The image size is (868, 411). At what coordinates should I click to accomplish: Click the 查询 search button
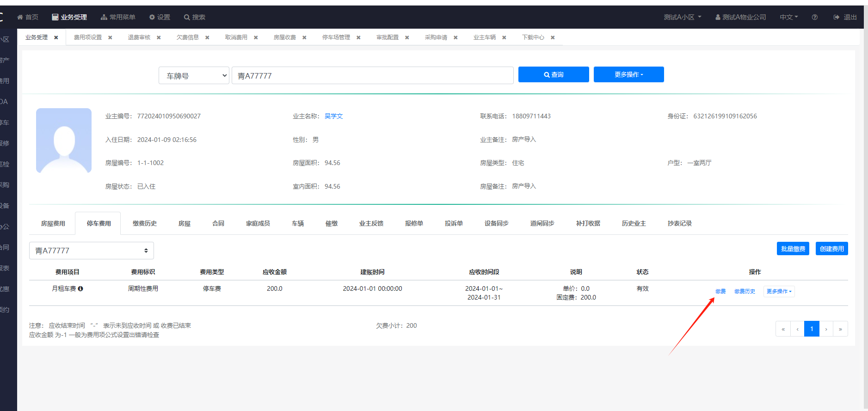[x=554, y=74]
